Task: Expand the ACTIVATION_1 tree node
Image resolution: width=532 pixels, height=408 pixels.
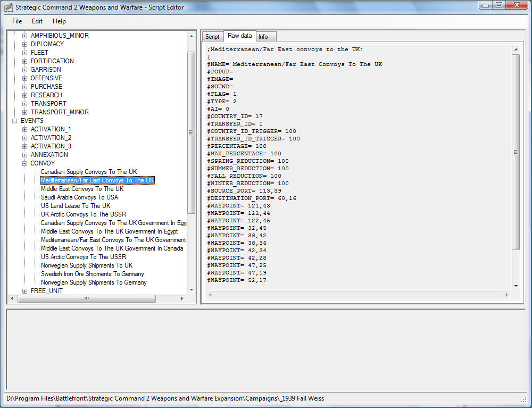Action: click(25, 129)
